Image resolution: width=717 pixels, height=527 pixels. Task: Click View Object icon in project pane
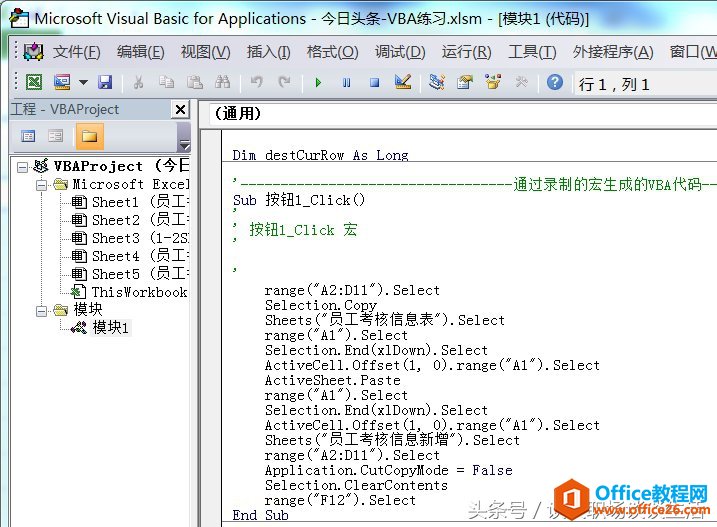click(56, 136)
